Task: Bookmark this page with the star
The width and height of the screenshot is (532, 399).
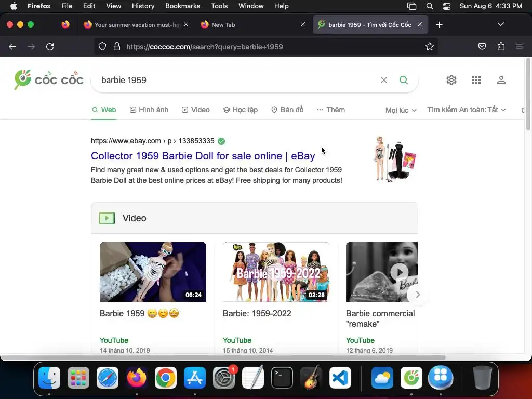Action: click(430, 46)
